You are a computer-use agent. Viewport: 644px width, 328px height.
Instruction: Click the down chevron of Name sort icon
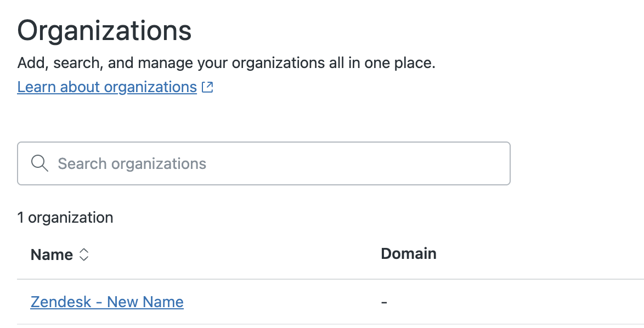(x=83, y=258)
